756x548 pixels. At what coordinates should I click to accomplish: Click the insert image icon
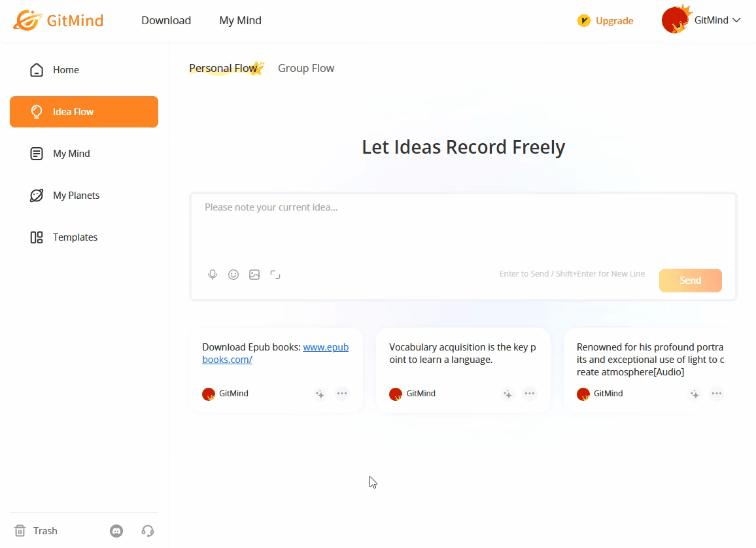(254, 275)
